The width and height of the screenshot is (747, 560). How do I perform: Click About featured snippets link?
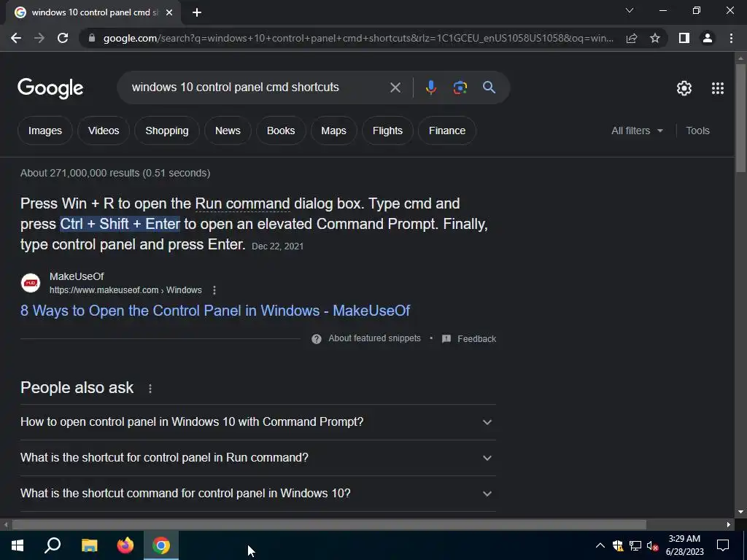(x=374, y=338)
